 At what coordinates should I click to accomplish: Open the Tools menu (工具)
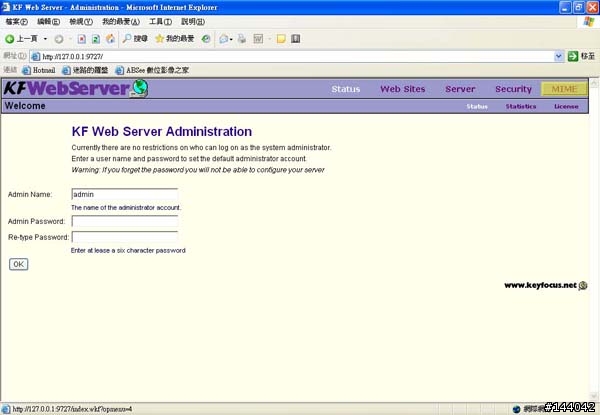click(160, 22)
